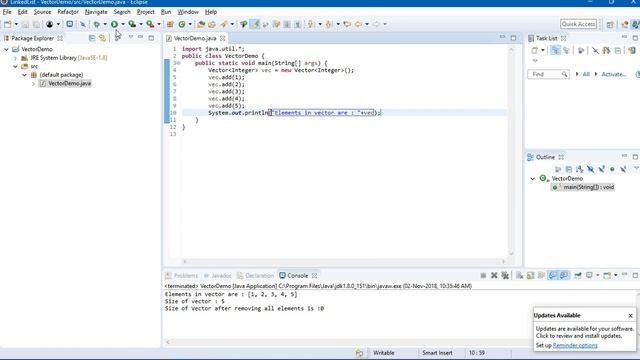Close the VectorDemo.java editor tab

point(222,38)
